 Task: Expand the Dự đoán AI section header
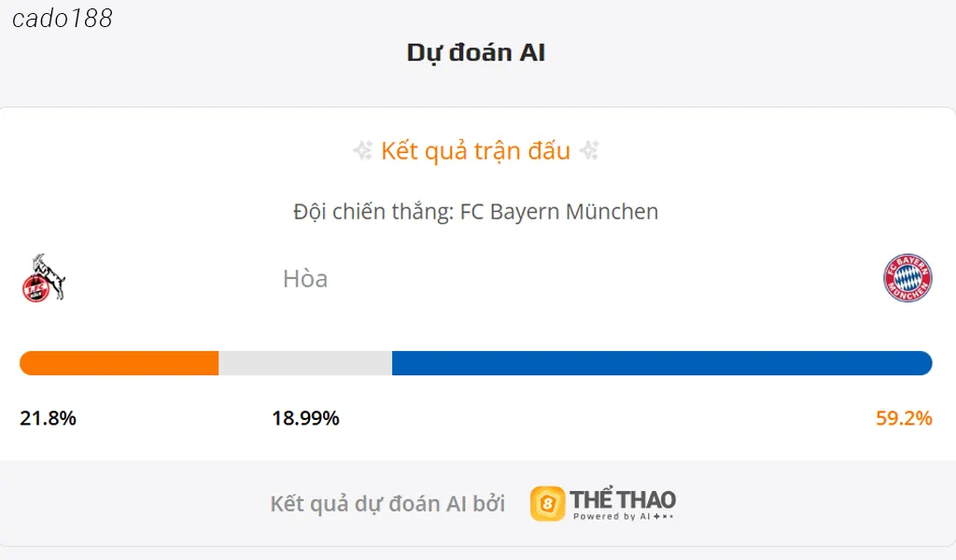pos(477,52)
